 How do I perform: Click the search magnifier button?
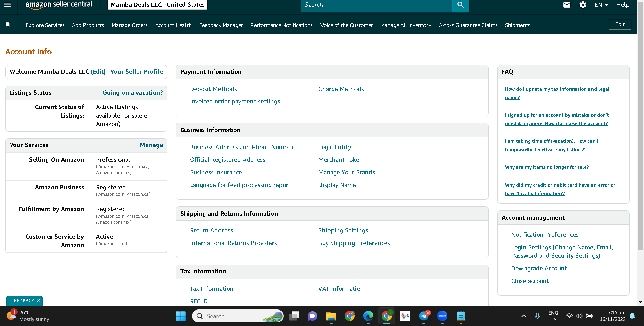pyautogui.click(x=461, y=5)
